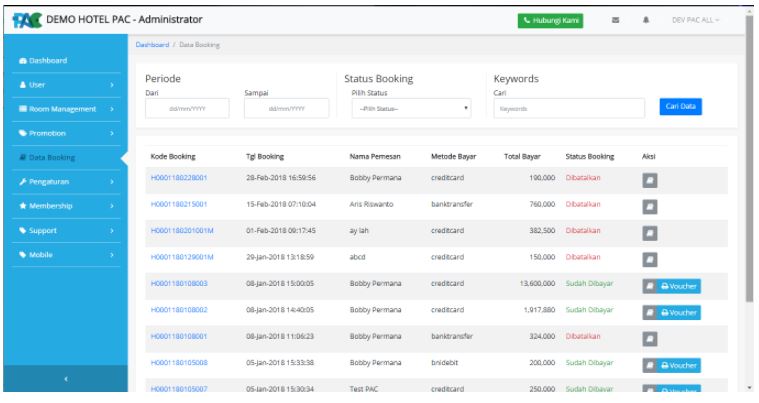Print Voucher for booking H0001180105008
The image size is (759, 403).
click(x=679, y=365)
